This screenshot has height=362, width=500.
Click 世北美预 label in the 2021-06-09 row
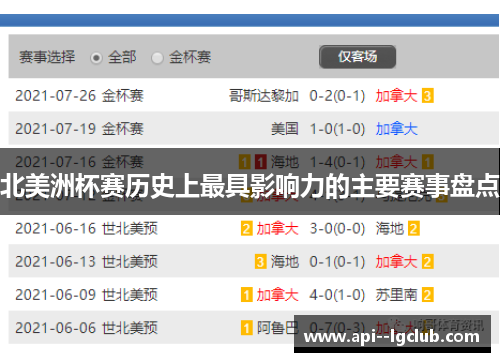(130, 295)
